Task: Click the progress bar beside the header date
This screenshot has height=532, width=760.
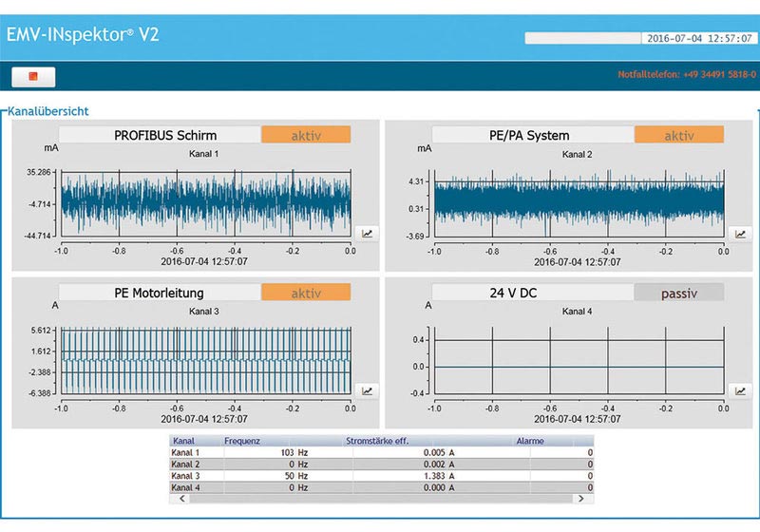Action: pyautogui.click(x=583, y=38)
